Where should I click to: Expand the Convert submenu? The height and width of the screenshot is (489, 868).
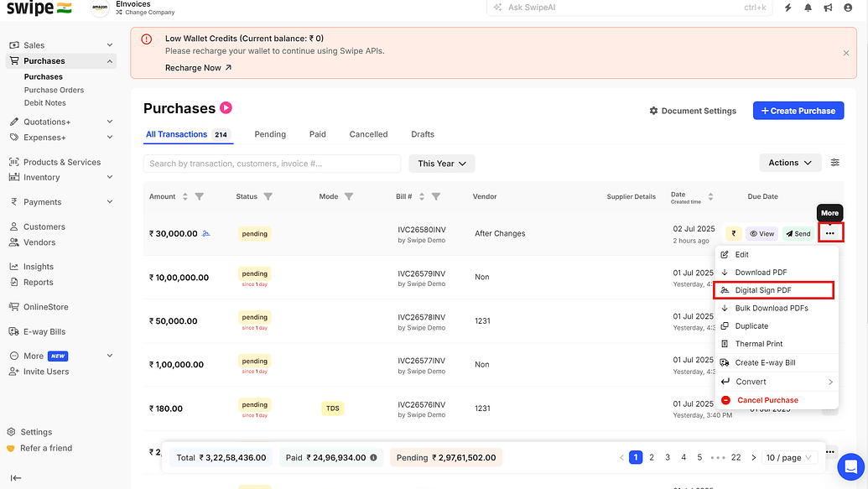tap(751, 381)
